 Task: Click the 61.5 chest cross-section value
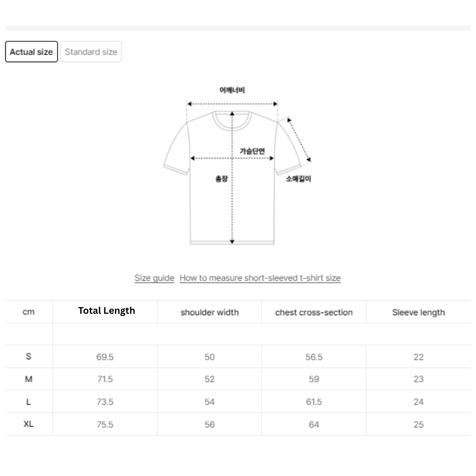(x=314, y=402)
